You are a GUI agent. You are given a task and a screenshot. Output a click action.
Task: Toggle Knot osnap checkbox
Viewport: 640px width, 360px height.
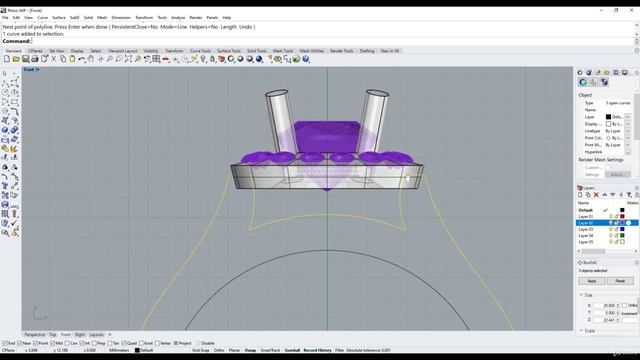coord(141,343)
